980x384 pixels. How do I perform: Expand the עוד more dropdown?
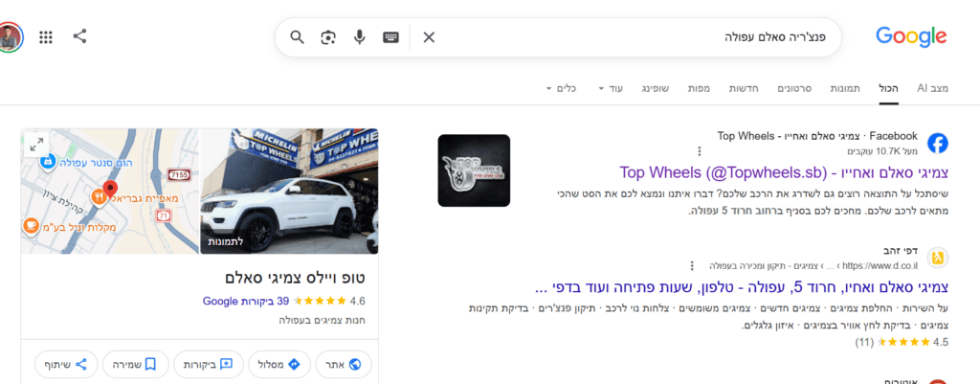click(x=612, y=88)
